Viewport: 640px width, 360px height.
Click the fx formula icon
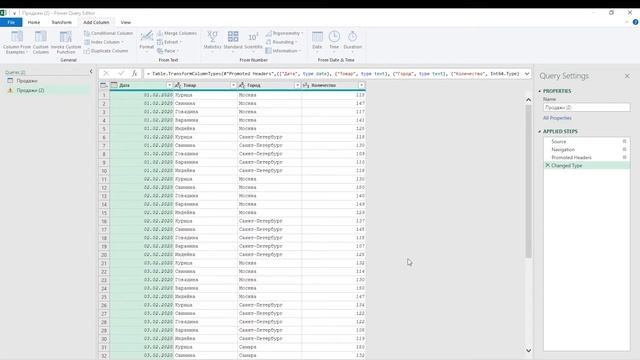click(134, 73)
